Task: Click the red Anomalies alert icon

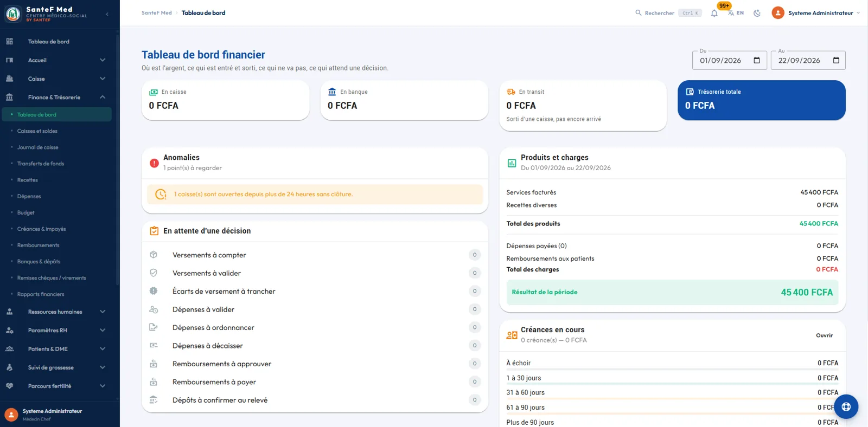Action: (154, 163)
